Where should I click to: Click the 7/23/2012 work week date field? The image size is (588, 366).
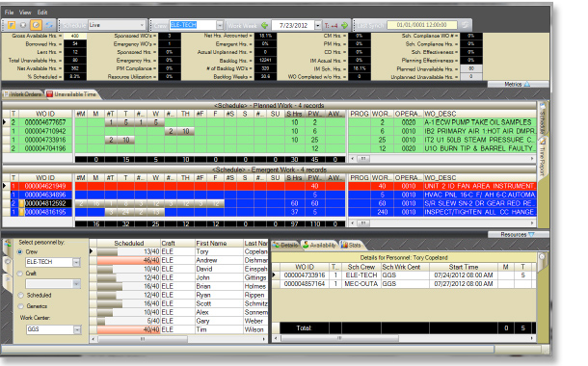tap(293, 25)
